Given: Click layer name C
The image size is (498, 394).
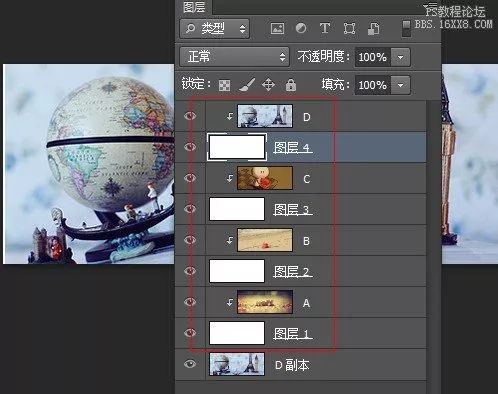Looking at the screenshot, I should pos(307,179).
